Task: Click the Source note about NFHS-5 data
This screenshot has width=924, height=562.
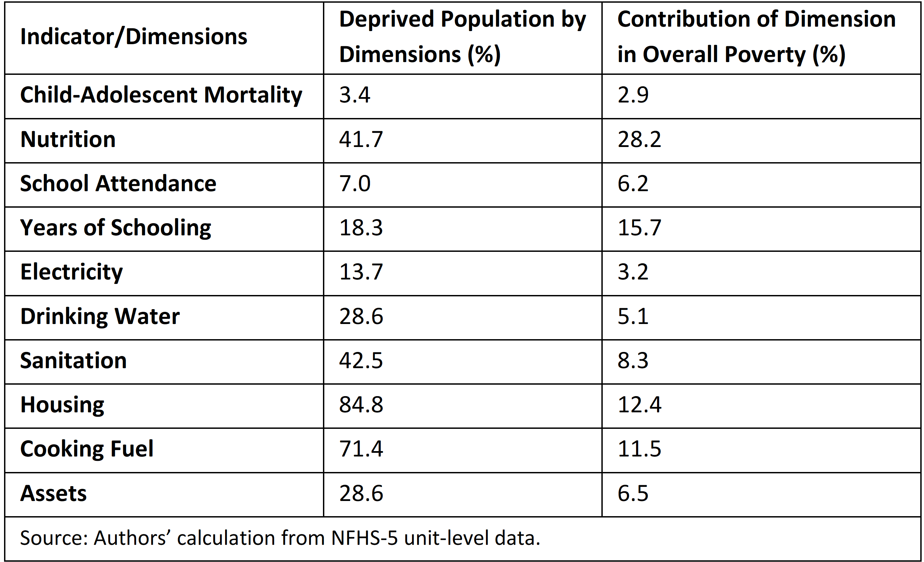Action: click(x=280, y=538)
